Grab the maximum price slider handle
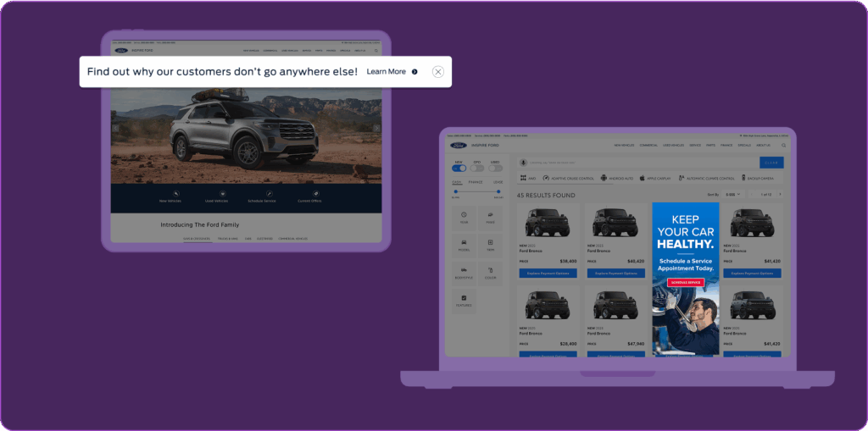 click(x=498, y=191)
